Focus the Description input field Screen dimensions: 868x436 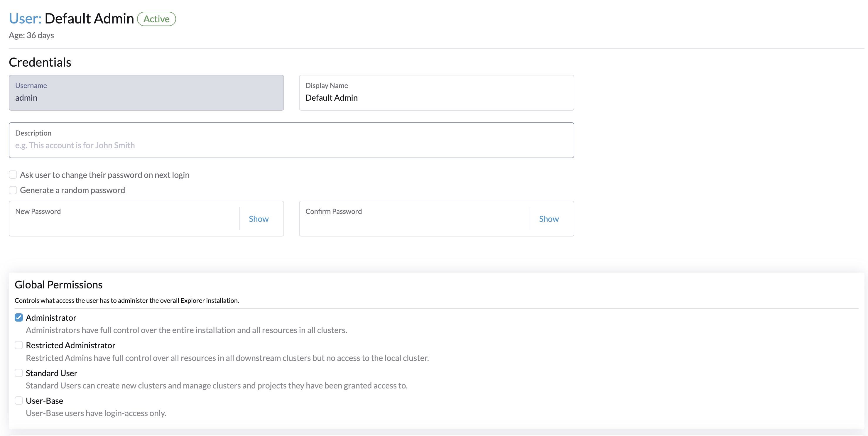pyautogui.click(x=291, y=140)
